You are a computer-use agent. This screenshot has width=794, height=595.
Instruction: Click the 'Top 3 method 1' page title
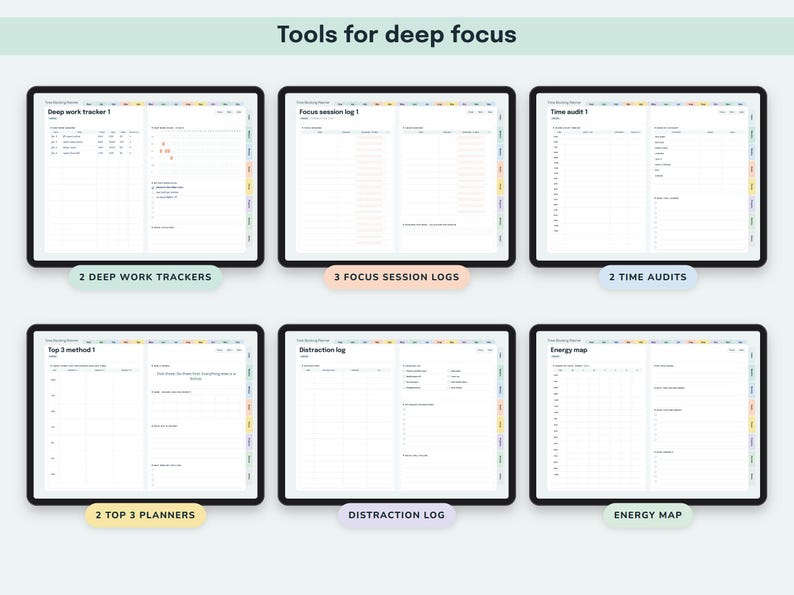[x=71, y=350]
